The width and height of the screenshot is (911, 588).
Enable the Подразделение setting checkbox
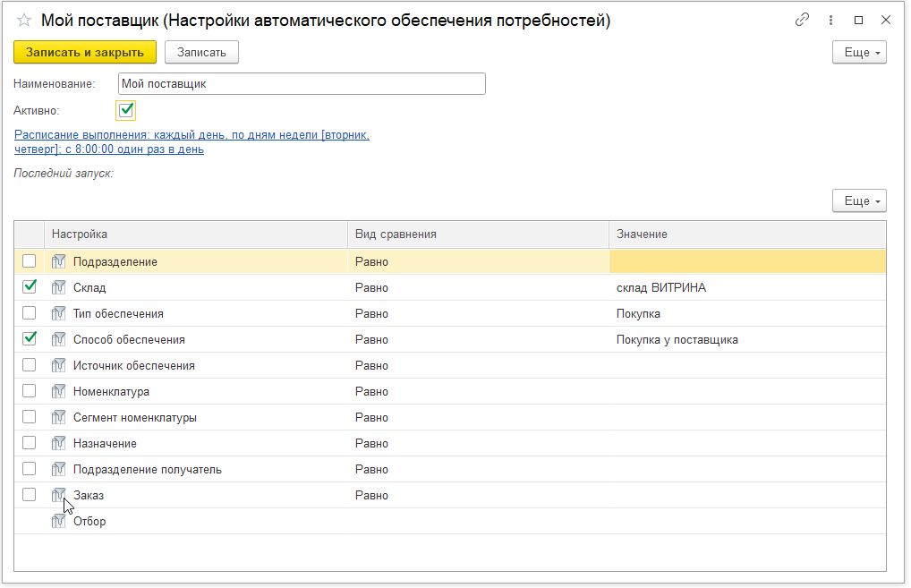(x=30, y=261)
